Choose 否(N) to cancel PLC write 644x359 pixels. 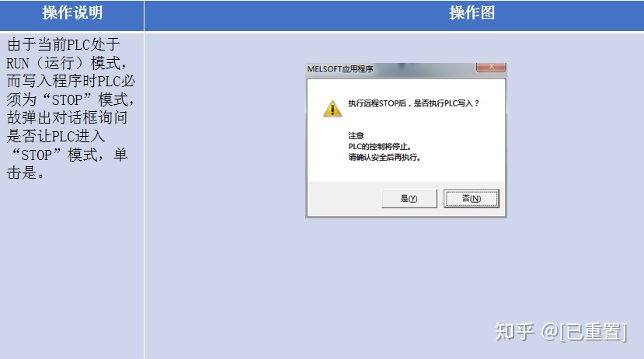tap(471, 198)
